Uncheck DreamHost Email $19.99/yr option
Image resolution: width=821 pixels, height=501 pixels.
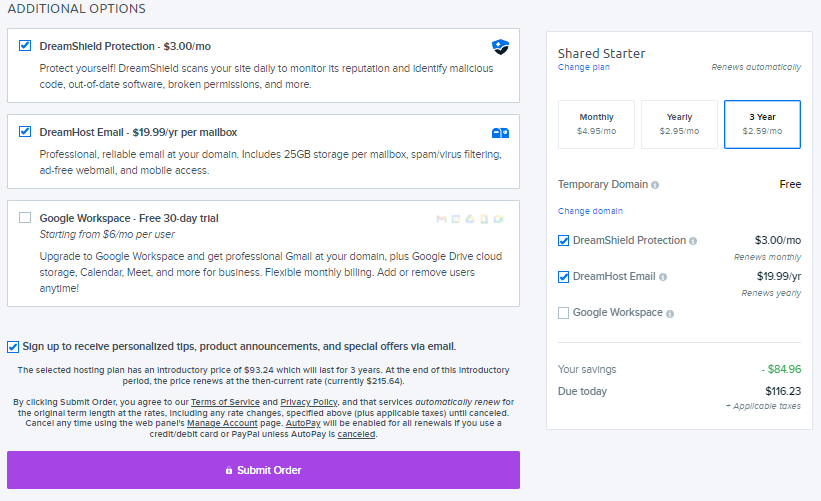(x=25, y=131)
